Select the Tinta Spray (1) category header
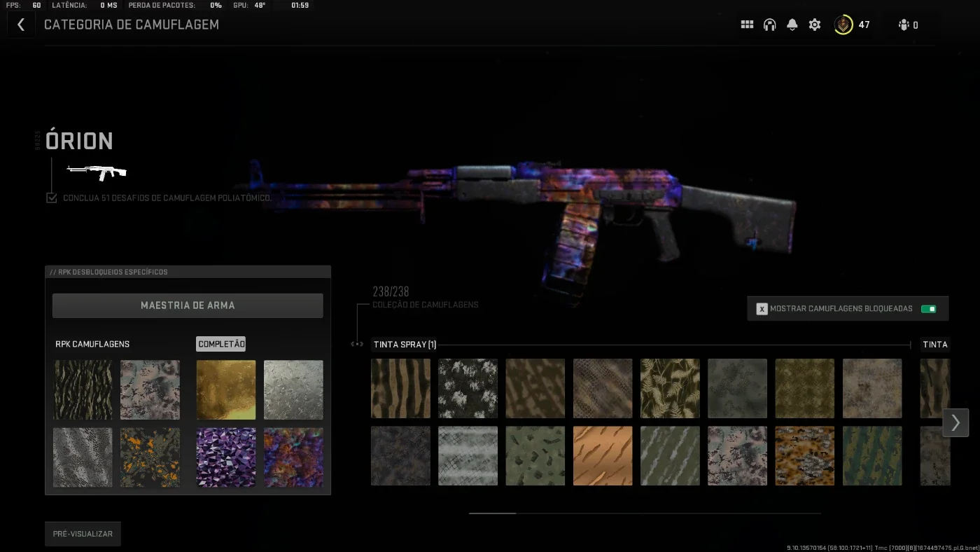This screenshot has height=552, width=980. click(x=405, y=345)
